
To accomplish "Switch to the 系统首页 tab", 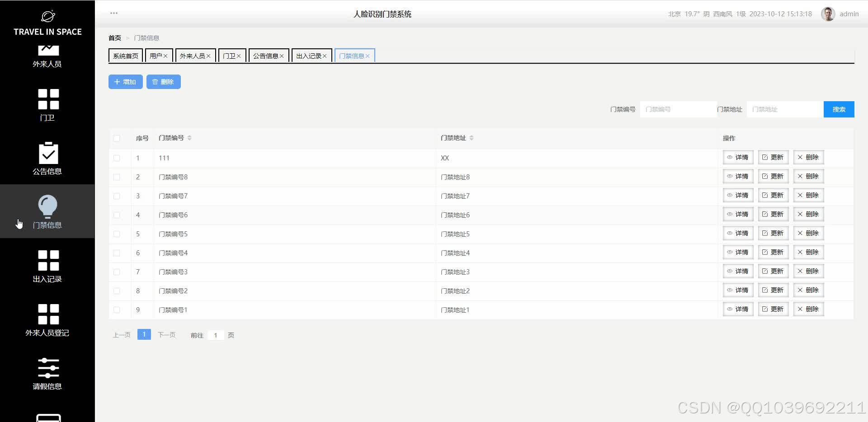I will click(x=126, y=56).
